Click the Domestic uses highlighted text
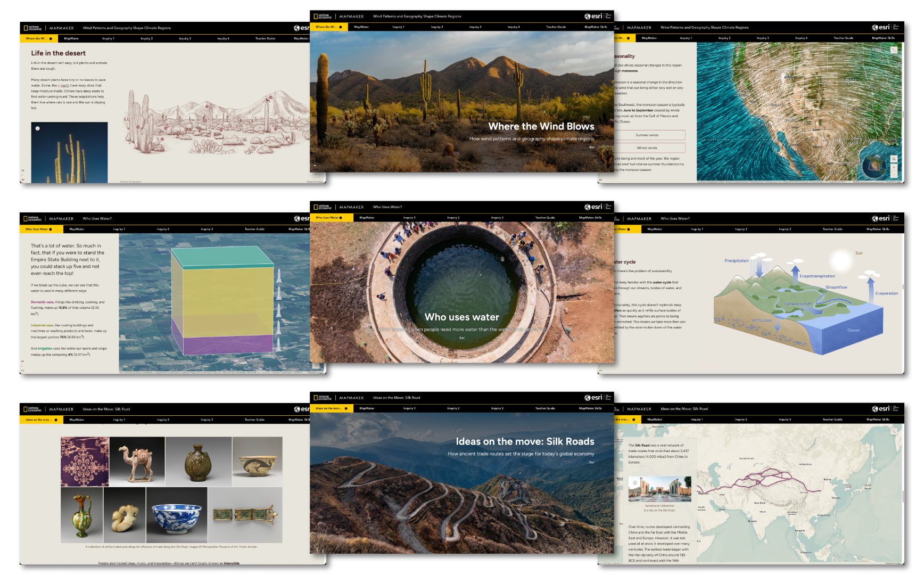 click(42, 302)
